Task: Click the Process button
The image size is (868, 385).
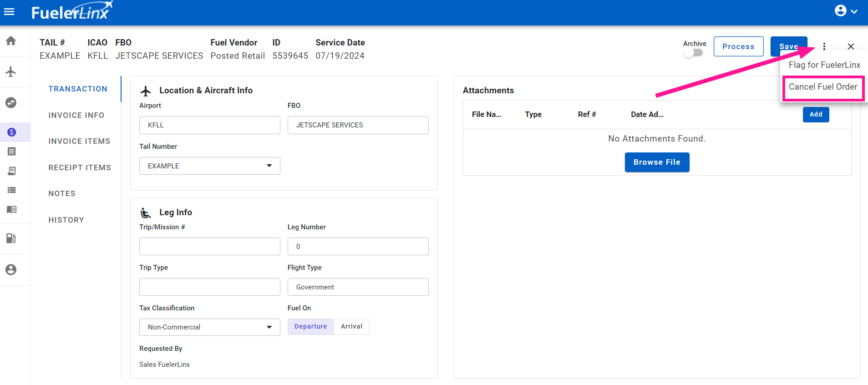Action: click(x=738, y=46)
